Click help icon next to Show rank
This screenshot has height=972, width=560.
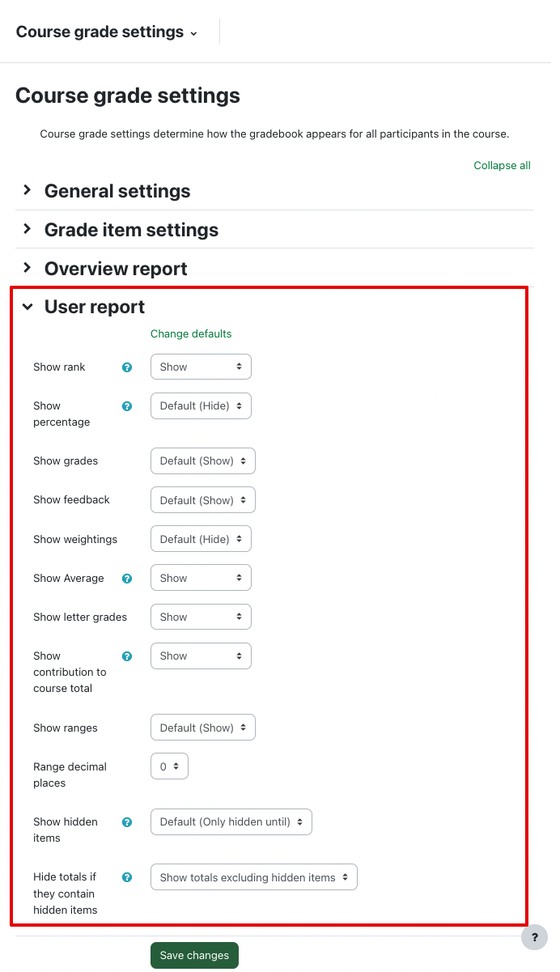tap(127, 367)
